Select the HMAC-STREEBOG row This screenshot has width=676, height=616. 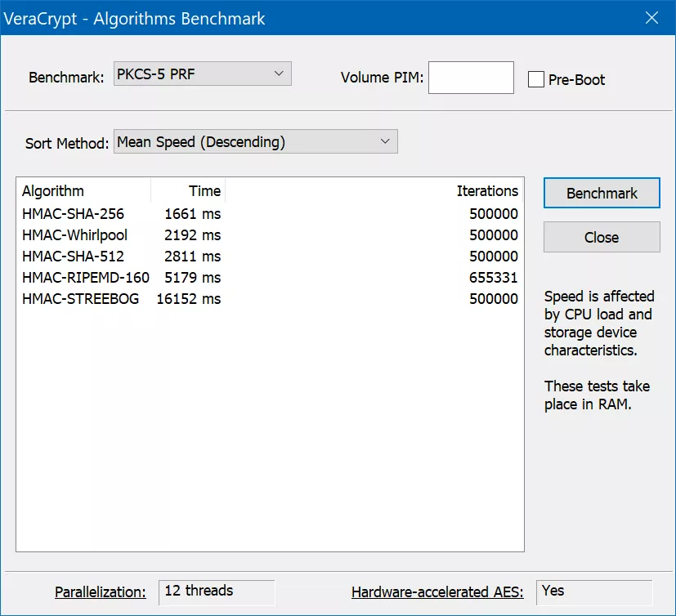(x=270, y=298)
